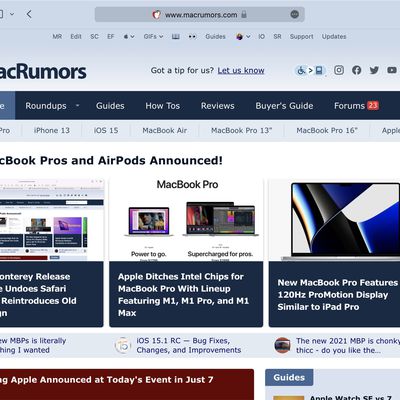Viewport: 400px width, 400px height.
Task: Click the reader display icon beside the arrow
Action: coord(319,70)
